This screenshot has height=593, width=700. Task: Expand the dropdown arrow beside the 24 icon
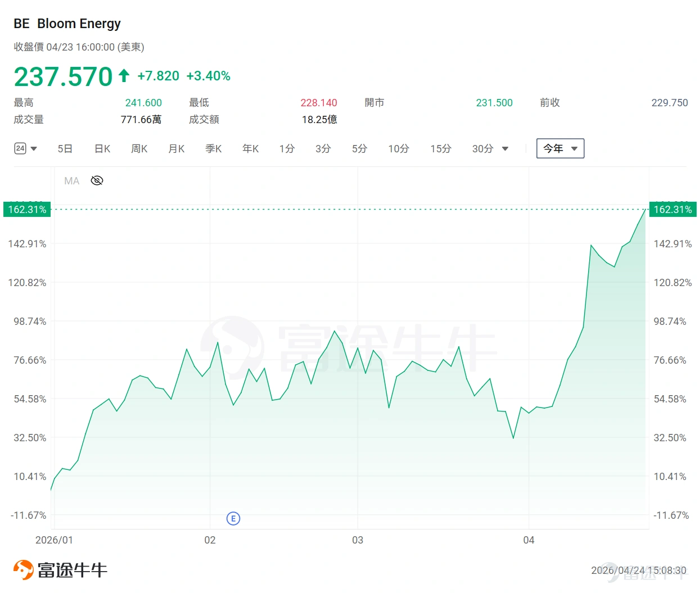click(34, 149)
